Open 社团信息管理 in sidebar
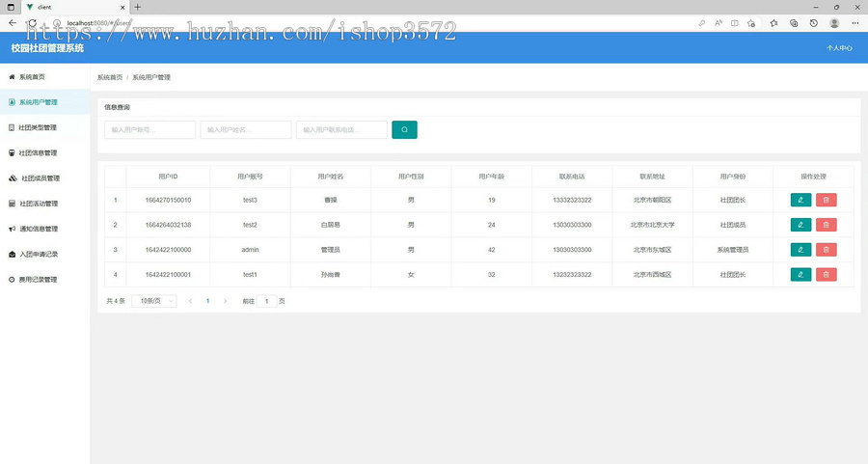The width and height of the screenshot is (868, 464). coord(44,152)
